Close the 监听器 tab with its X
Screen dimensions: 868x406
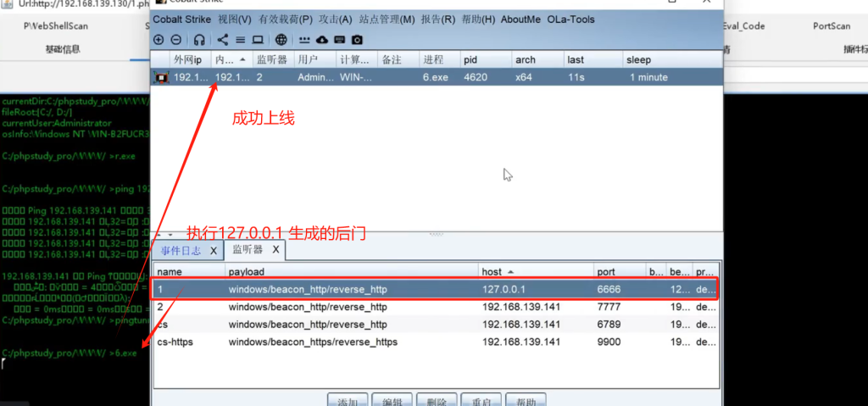click(275, 250)
